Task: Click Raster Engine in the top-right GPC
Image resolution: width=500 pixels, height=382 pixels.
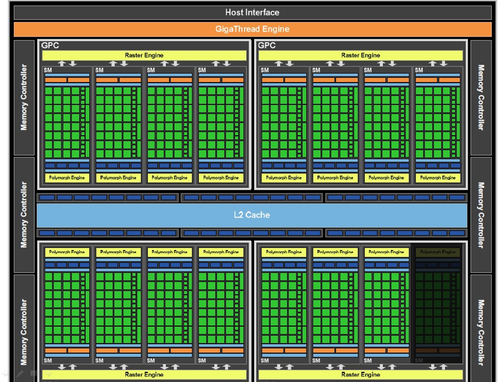Action: click(361, 55)
